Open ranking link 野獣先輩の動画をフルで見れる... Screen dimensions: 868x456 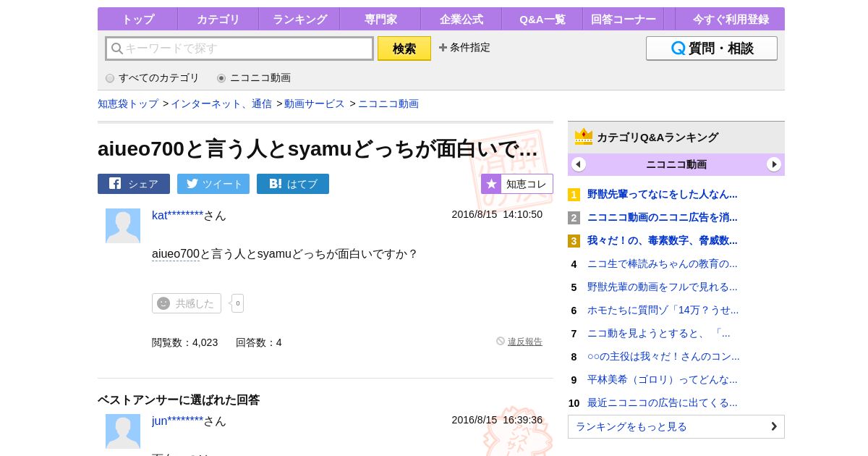click(x=663, y=287)
